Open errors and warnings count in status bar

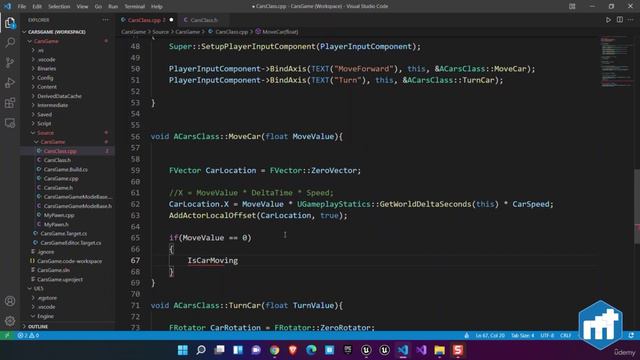coord(28,336)
